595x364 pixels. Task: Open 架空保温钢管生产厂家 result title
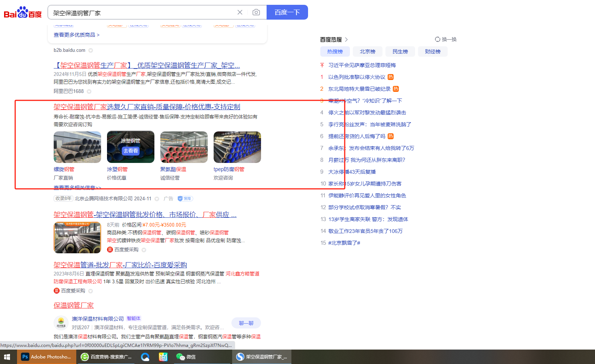147,65
